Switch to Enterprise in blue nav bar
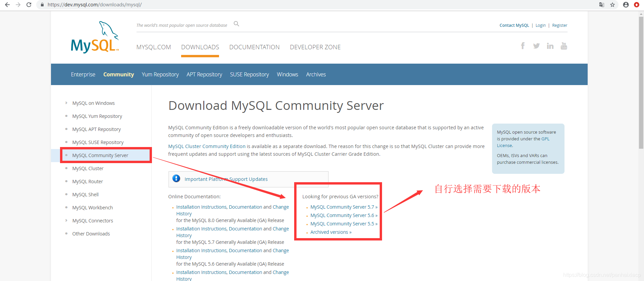 83,74
